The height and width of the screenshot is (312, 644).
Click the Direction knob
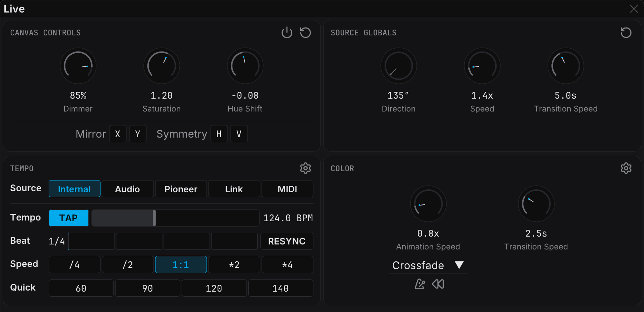(x=399, y=66)
